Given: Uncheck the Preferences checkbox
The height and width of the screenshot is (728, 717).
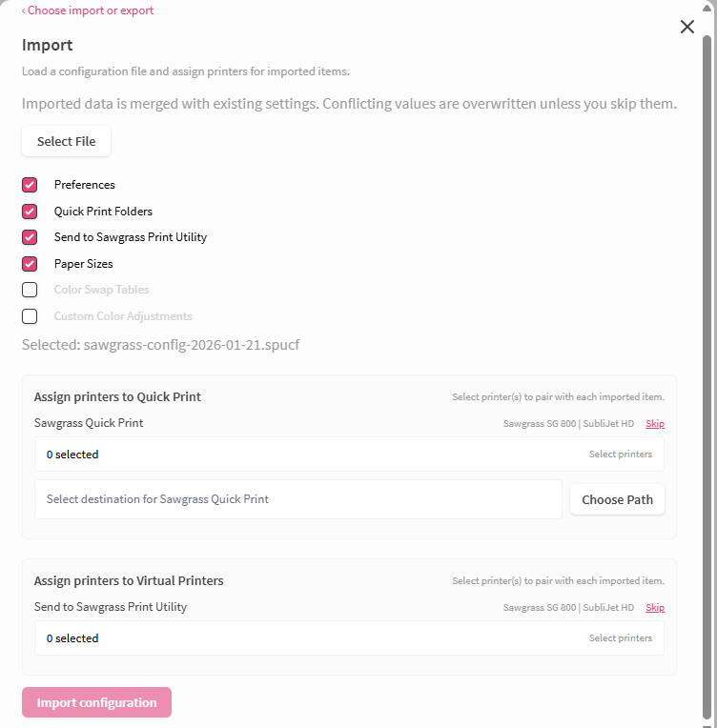Looking at the screenshot, I should [x=30, y=185].
